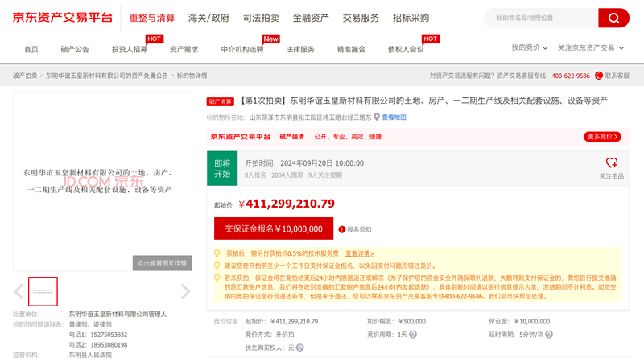Screen dimensions: 644x362
Task: Click the 开拍时间 2024年09月20日 10:00:00 text
Action: pos(304,163)
